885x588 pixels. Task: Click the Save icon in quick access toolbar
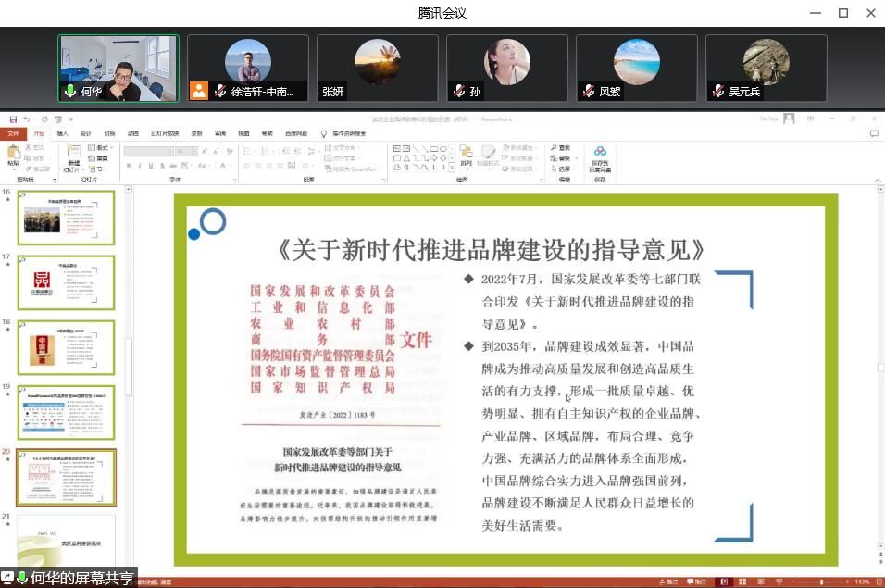tap(11, 119)
